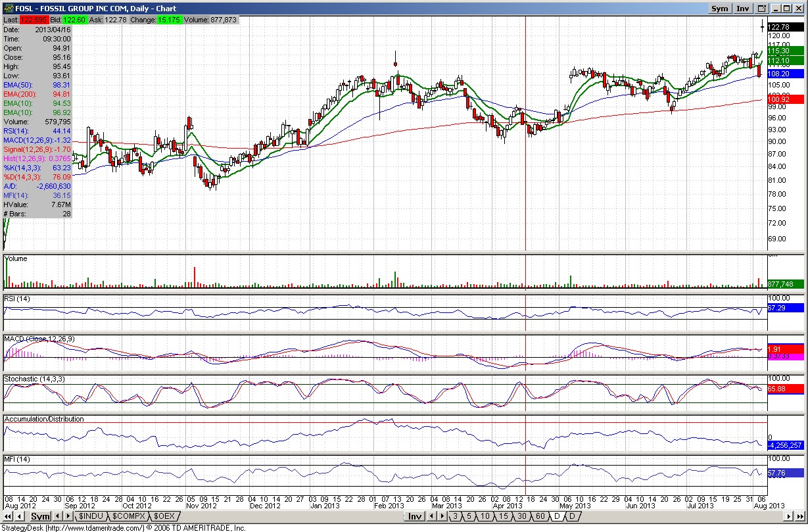The image size is (808, 532).
Task: Click the A/D value label -4,256,257
Action: [x=786, y=445]
